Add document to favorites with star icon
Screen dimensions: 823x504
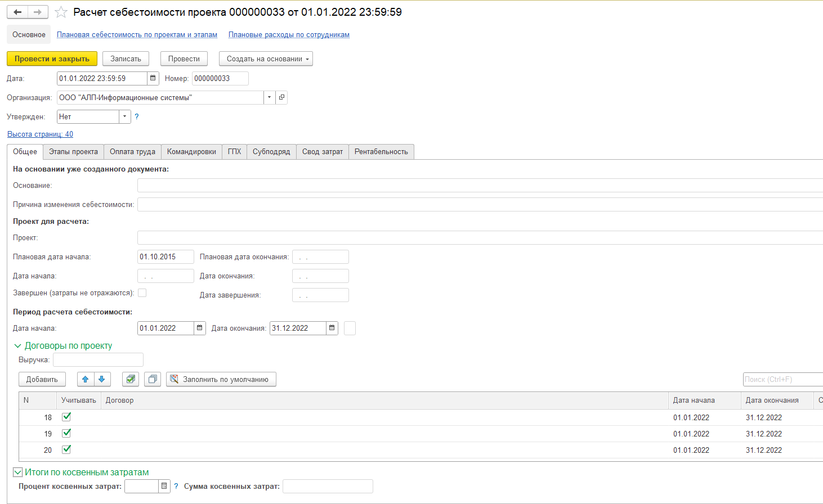(61, 12)
